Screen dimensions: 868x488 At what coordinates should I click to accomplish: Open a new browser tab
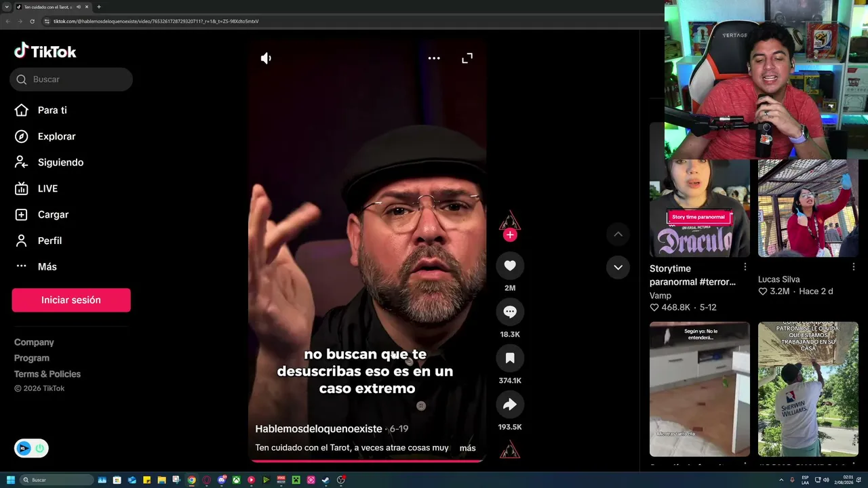99,7
